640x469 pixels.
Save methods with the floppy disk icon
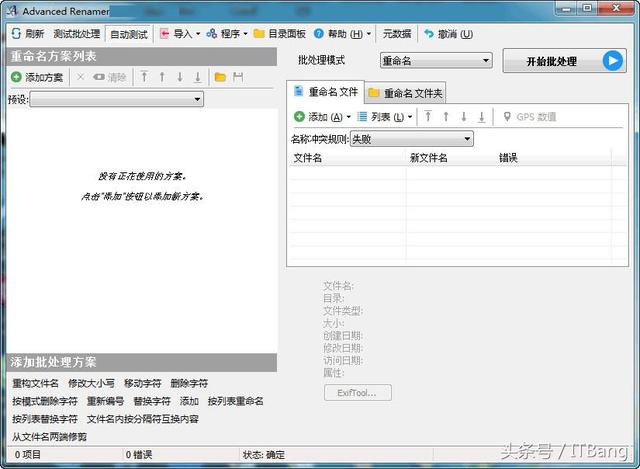tap(238, 77)
